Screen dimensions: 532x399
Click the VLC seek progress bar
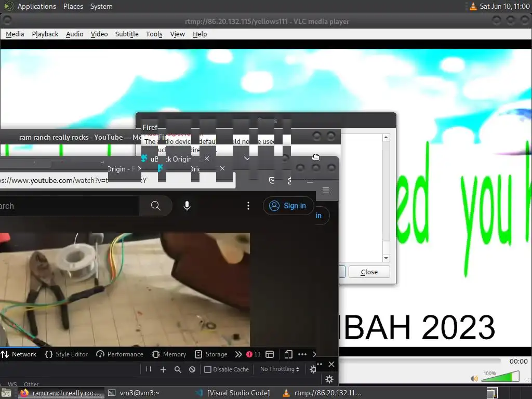420,361
